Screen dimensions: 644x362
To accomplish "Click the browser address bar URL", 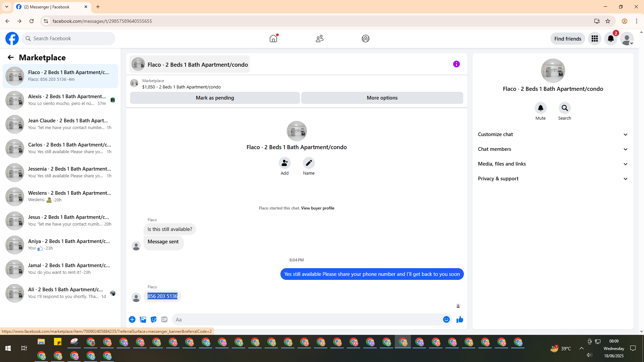I will click(x=102, y=21).
